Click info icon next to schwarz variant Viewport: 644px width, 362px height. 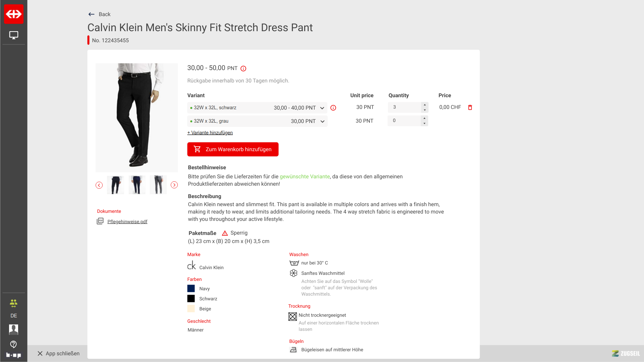point(333,108)
